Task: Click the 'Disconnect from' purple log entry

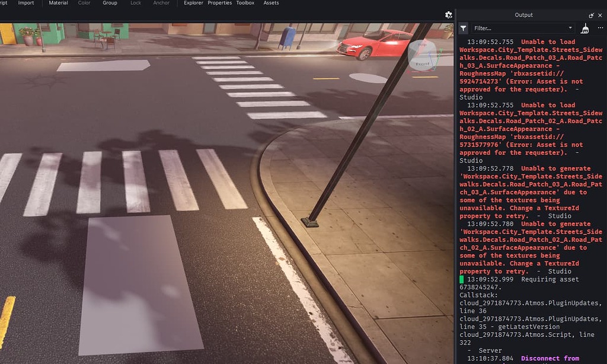Action: tap(550, 358)
